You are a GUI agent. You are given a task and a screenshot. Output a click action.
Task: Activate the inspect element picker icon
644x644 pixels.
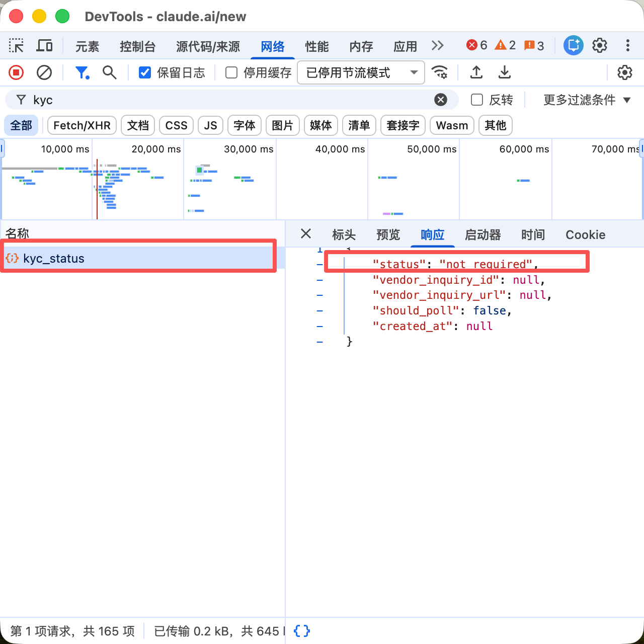tap(16, 46)
